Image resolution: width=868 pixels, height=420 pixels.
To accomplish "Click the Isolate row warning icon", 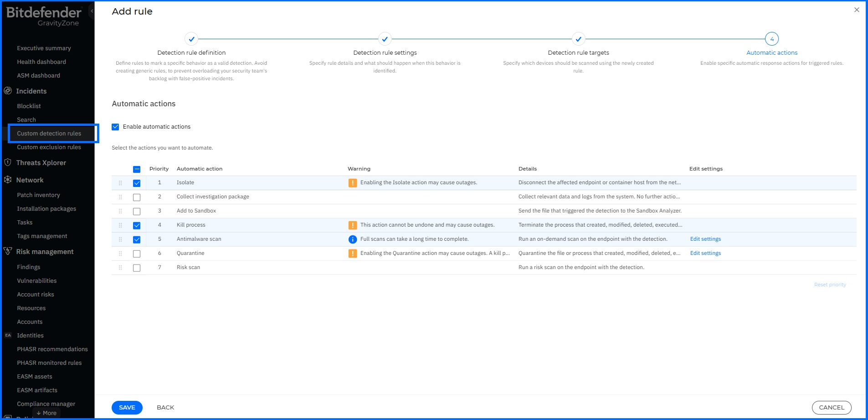I will 353,182.
